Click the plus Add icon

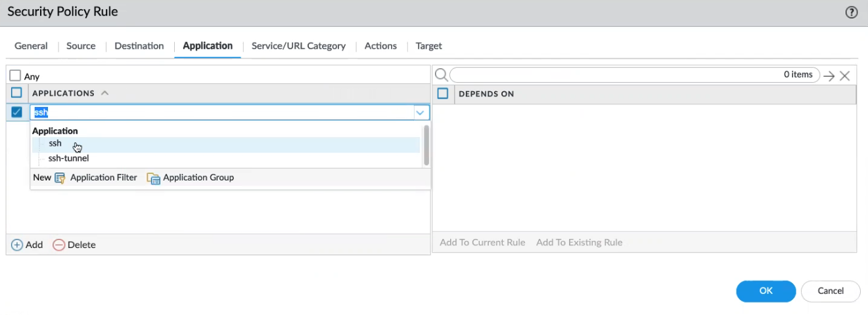17,245
